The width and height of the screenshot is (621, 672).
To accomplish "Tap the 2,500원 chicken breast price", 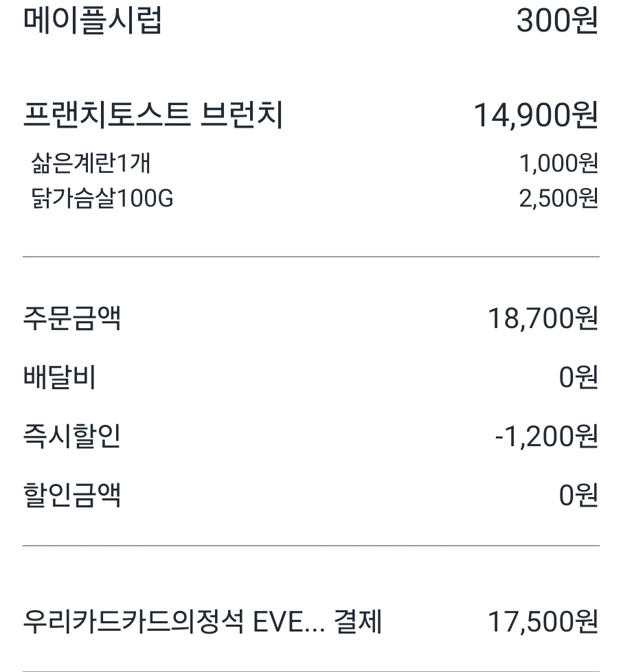I will 558,199.
